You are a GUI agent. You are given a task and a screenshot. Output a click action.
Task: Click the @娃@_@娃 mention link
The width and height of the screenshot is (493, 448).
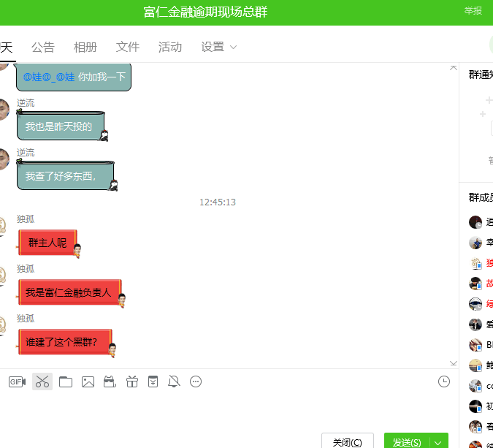coord(49,77)
